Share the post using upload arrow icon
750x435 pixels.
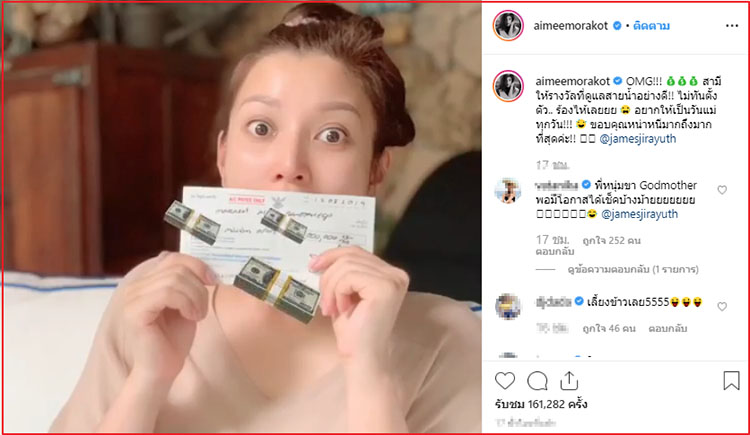569,380
